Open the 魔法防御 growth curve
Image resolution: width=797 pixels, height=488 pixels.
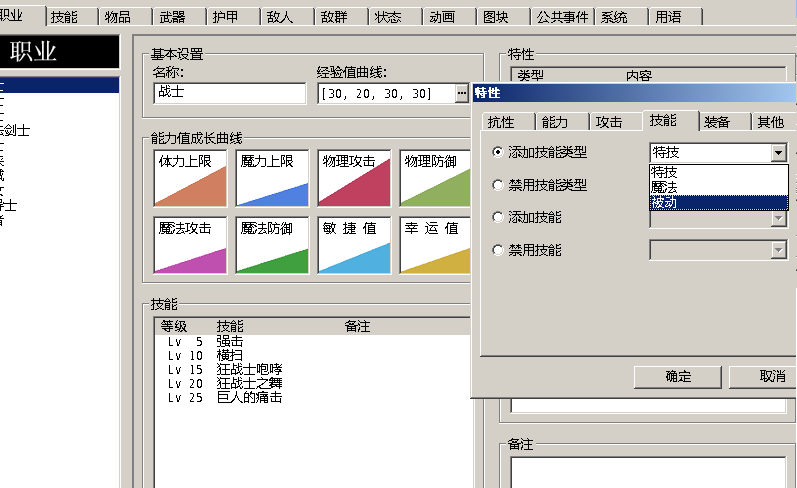pos(272,245)
